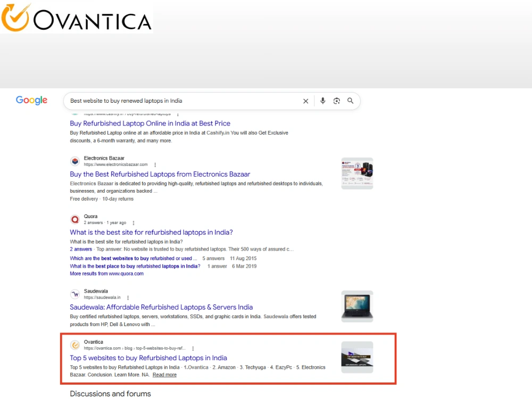Viewport: 532px width, 399px height.
Task: Open 'Buy Refurbished Laptop Online in India' result
Action: (150, 123)
